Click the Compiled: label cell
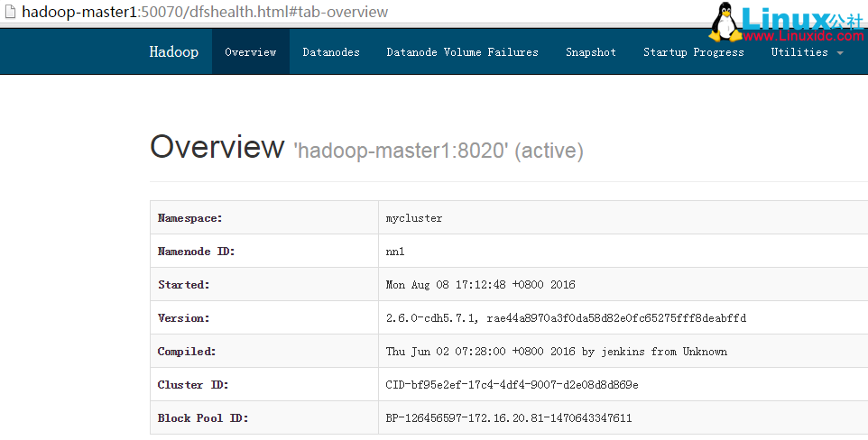 coord(264,351)
